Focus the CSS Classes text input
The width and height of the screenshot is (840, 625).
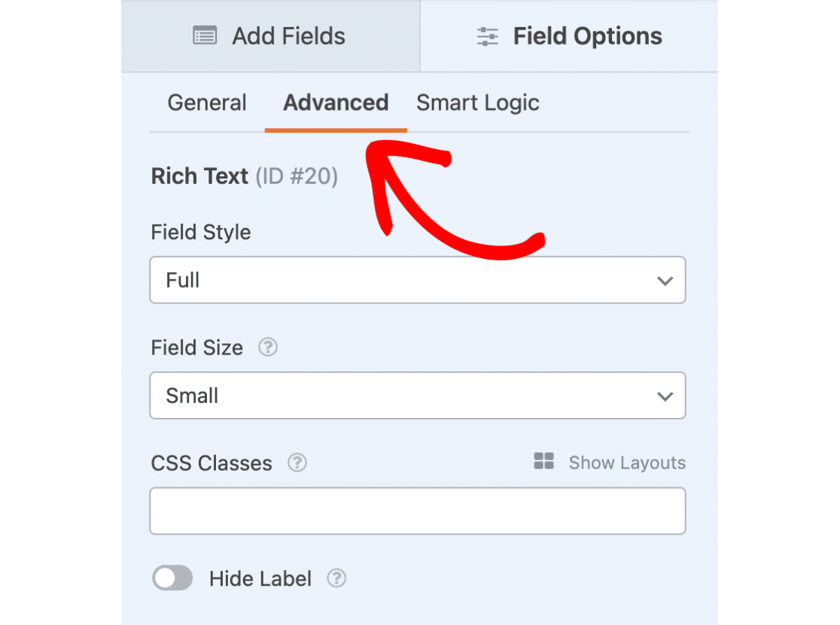pos(417,511)
